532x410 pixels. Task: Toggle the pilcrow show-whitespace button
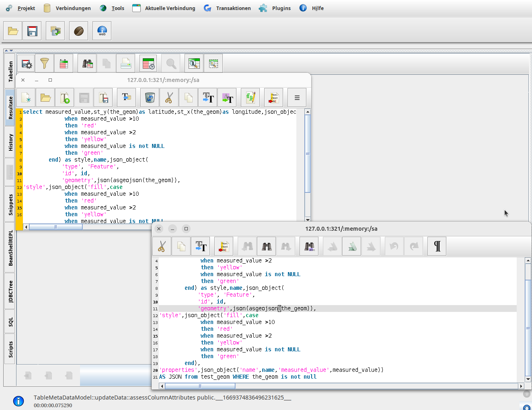click(x=437, y=246)
